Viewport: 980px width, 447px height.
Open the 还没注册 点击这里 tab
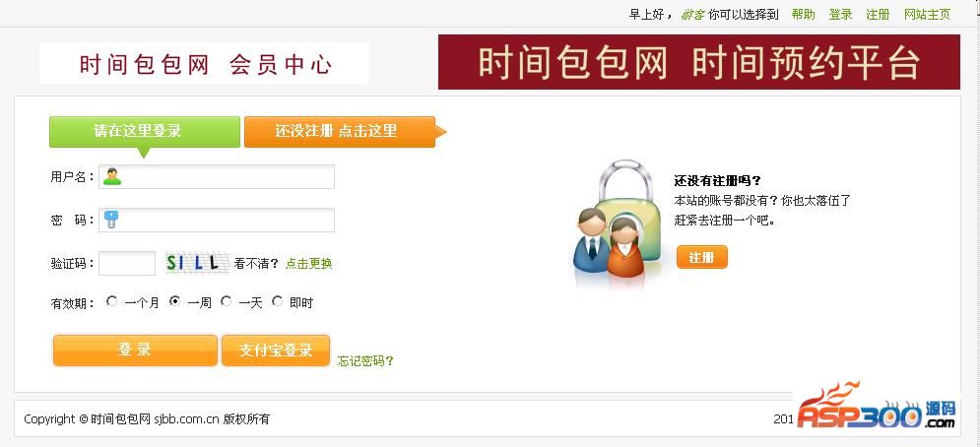pyautogui.click(x=340, y=132)
